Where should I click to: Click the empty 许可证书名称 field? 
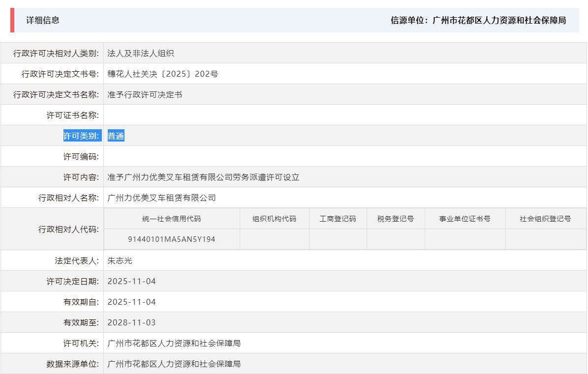tap(197, 115)
